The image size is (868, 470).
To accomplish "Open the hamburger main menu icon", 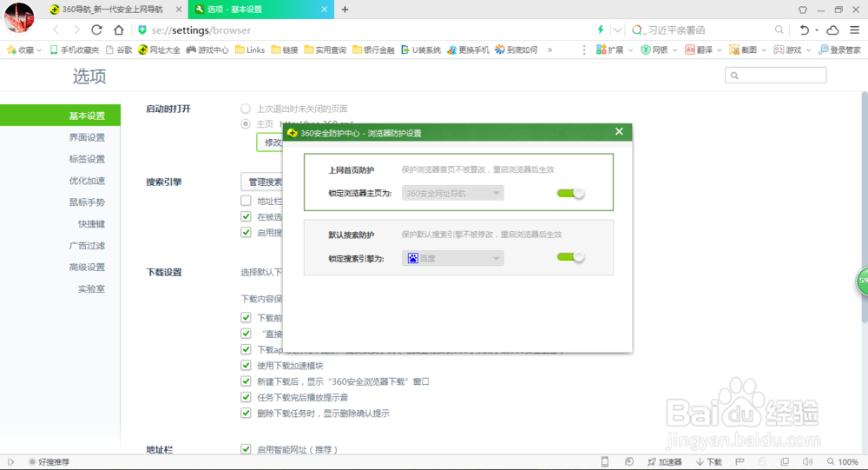I will 855,30.
